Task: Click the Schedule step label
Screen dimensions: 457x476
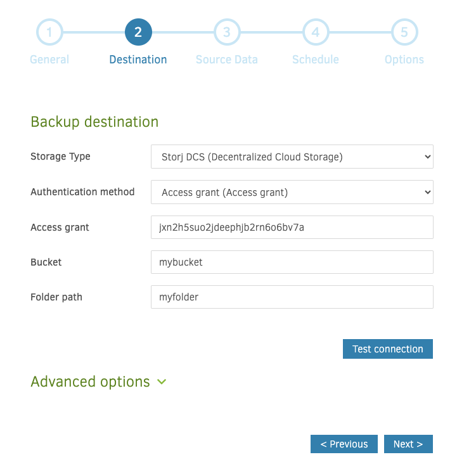Action: pos(316,60)
